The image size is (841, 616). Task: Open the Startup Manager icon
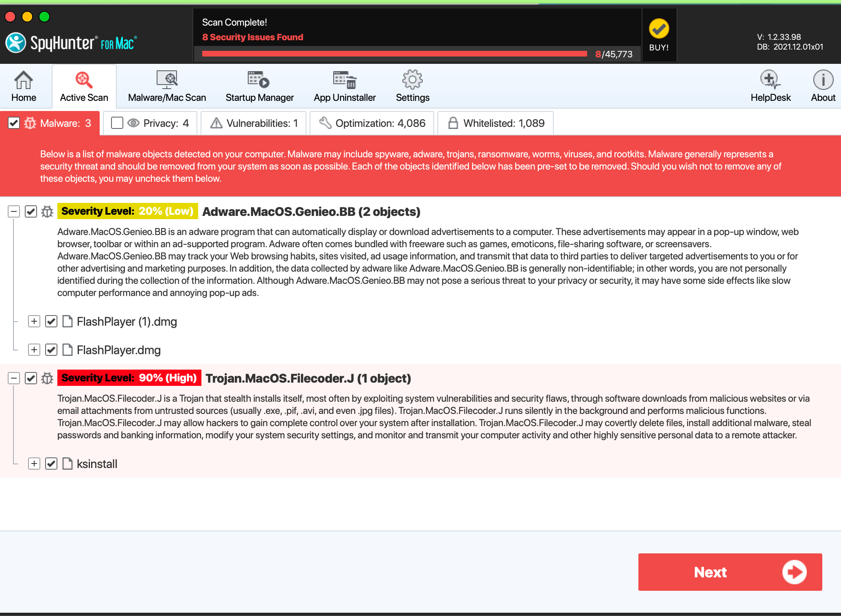click(259, 80)
